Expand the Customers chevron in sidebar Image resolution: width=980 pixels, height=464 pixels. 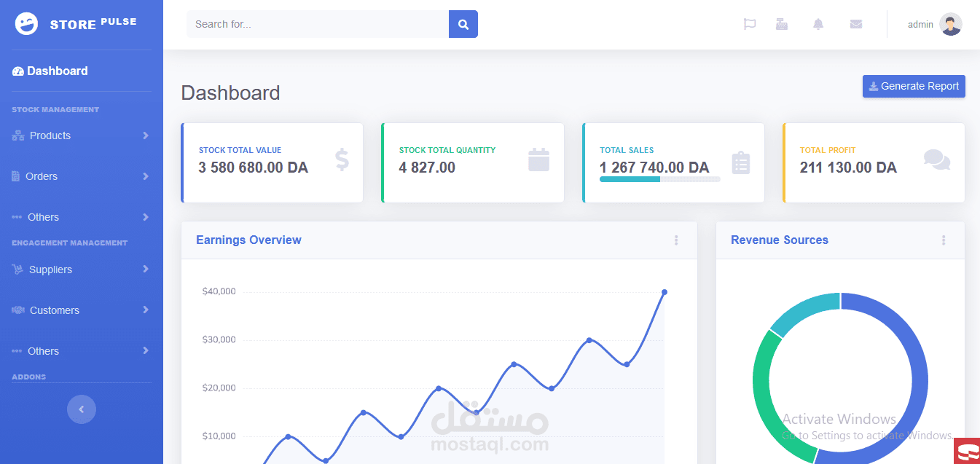tap(146, 310)
